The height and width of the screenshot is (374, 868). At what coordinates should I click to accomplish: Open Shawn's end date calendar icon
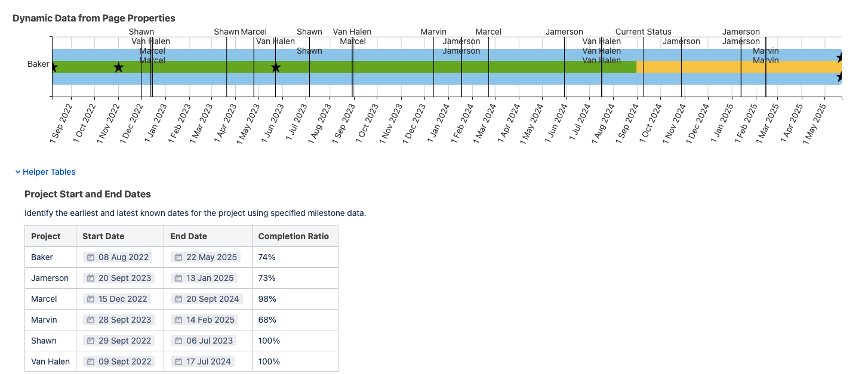click(x=177, y=341)
